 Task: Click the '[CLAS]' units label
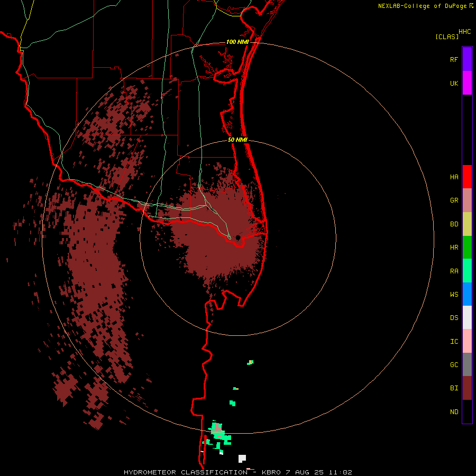click(447, 36)
